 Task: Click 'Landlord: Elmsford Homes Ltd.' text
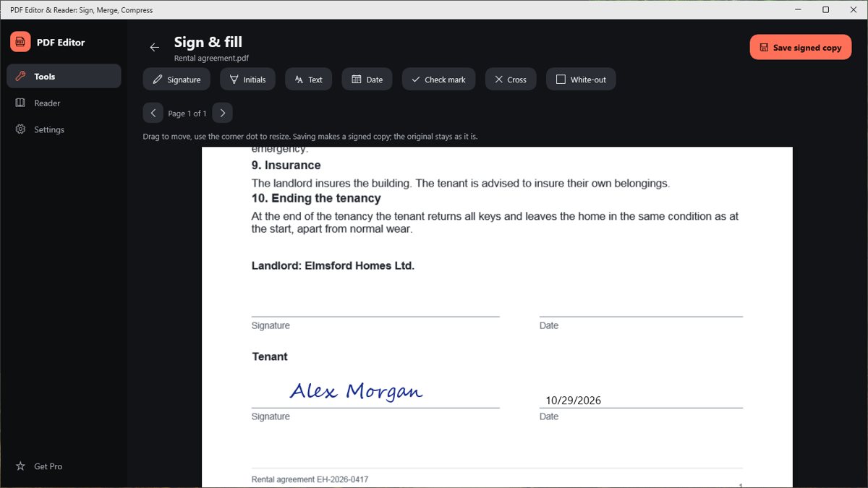click(x=333, y=265)
